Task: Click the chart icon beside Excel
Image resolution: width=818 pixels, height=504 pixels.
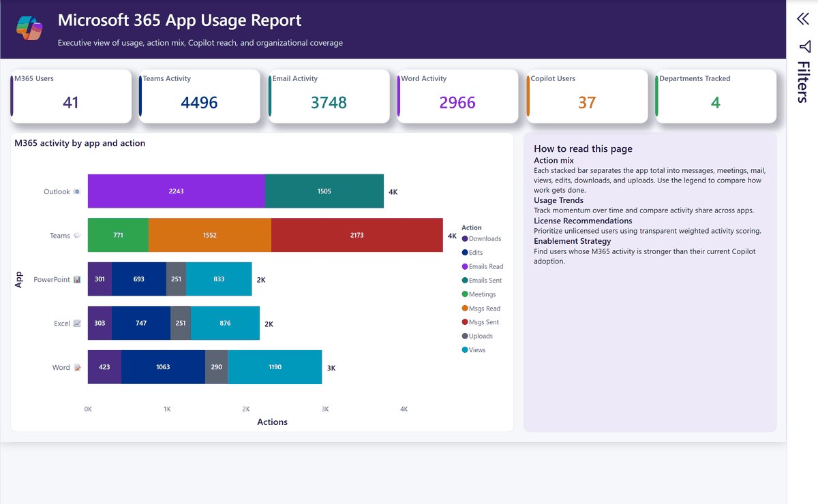Action: [x=77, y=324]
